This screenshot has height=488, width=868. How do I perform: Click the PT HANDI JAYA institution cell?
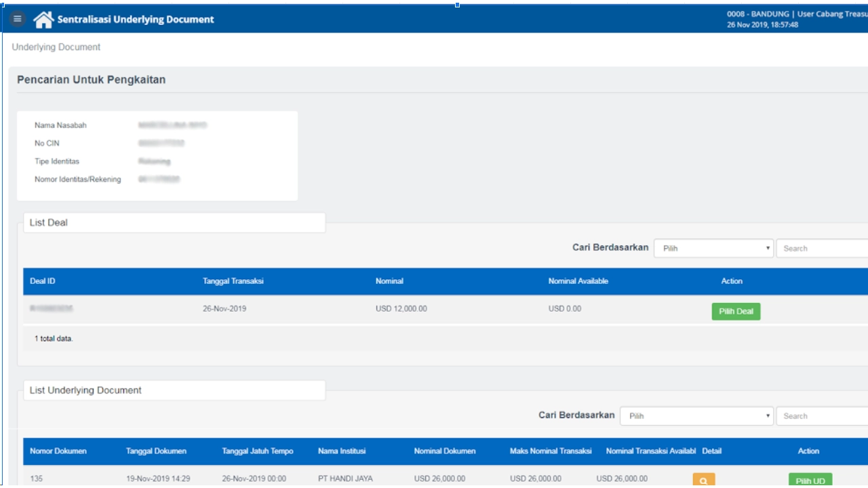tap(345, 479)
